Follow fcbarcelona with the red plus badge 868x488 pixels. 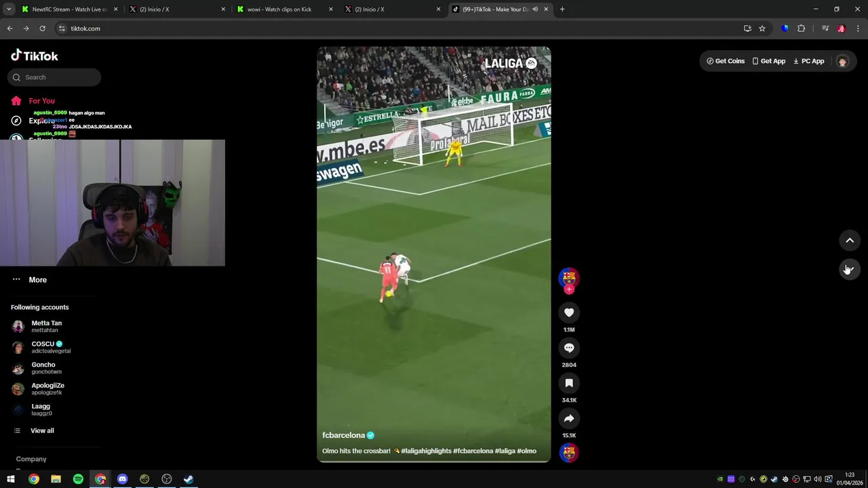(x=569, y=289)
